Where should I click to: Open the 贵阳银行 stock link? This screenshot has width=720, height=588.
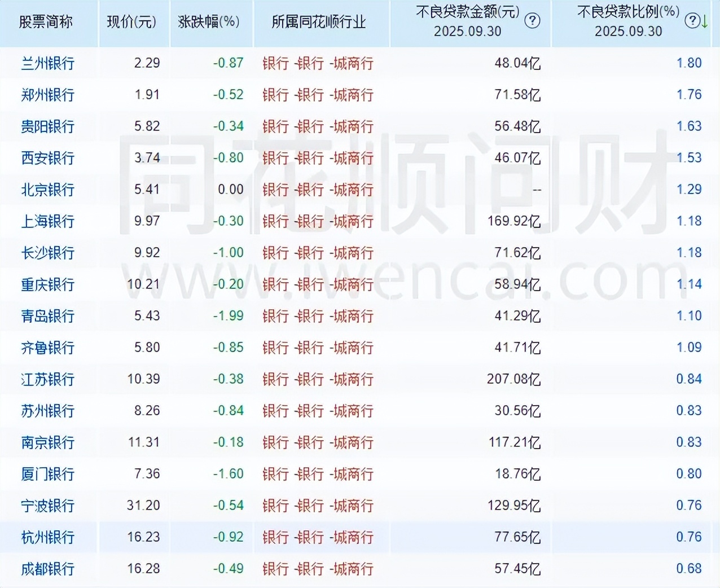pos(48,126)
